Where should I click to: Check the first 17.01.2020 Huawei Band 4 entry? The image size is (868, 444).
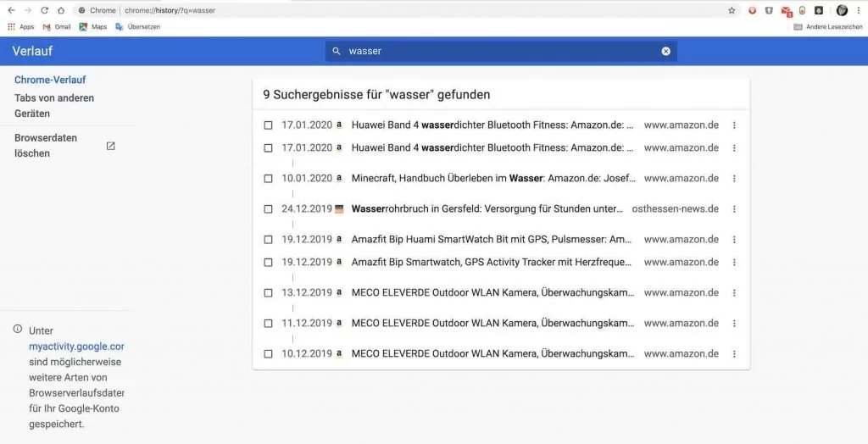tap(268, 125)
